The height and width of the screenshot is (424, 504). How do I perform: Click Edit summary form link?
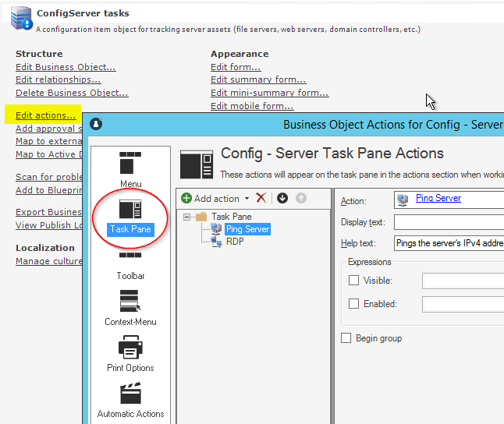[258, 79]
